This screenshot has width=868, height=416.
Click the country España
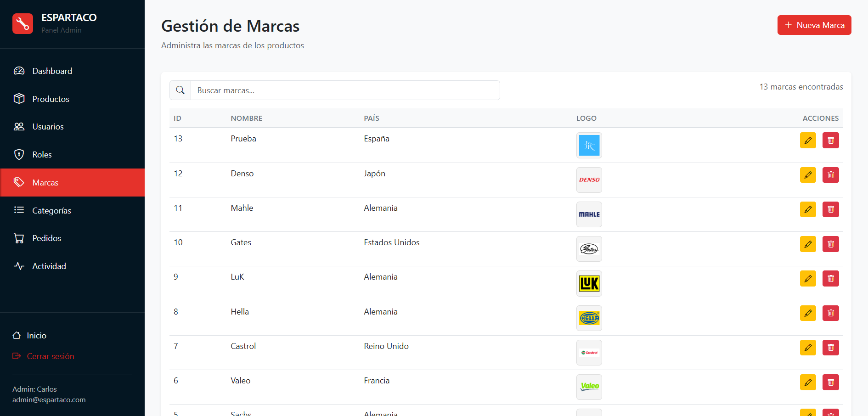(x=377, y=139)
